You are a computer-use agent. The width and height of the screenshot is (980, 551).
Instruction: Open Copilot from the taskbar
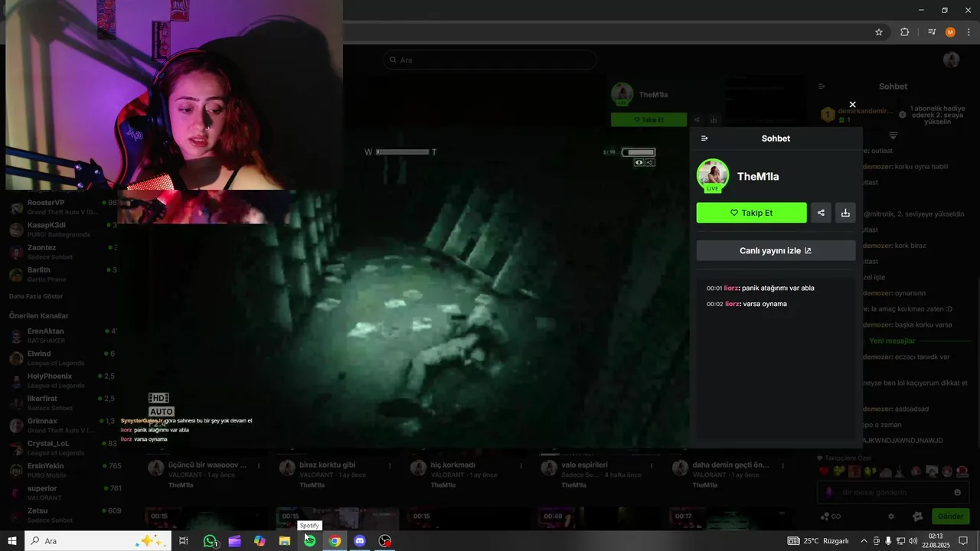click(x=260, y=541)
